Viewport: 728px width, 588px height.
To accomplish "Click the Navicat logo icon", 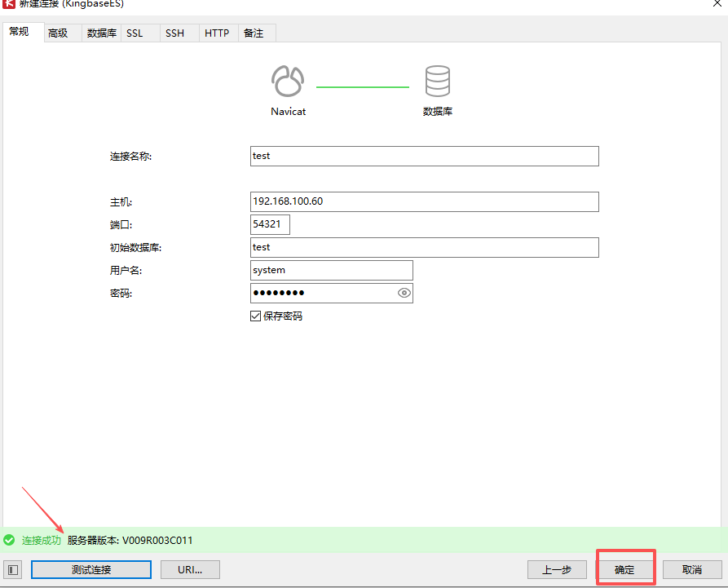I will tap(288, 81).
